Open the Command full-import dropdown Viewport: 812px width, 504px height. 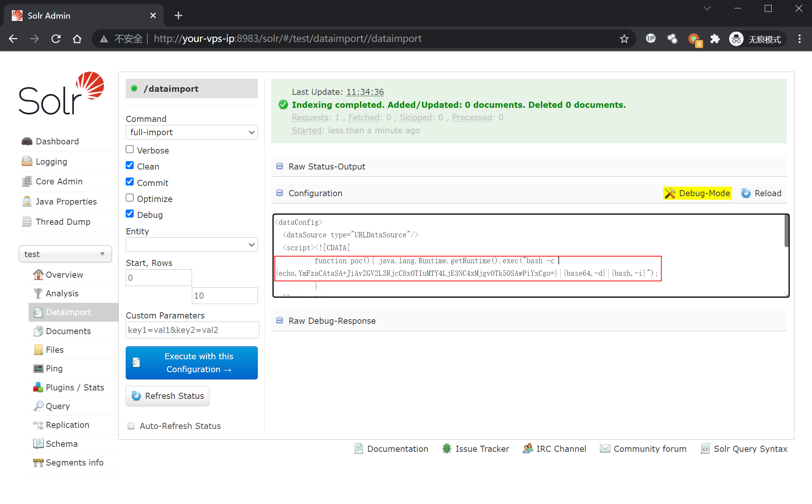click(x=192, y=132)
